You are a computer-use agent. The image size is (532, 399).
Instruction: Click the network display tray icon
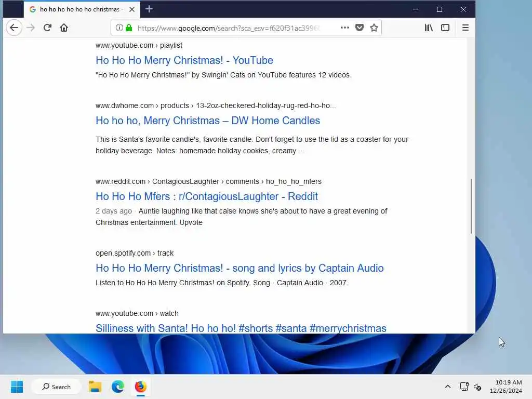[x=464, y=387]
